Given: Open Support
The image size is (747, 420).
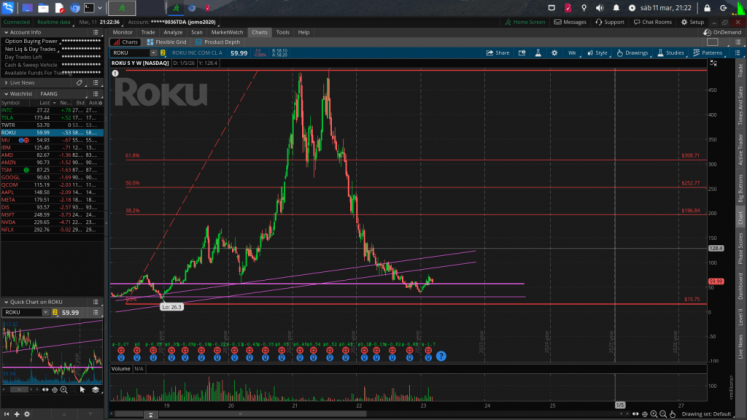Looking at the screenshot, I should pos(610,22).
